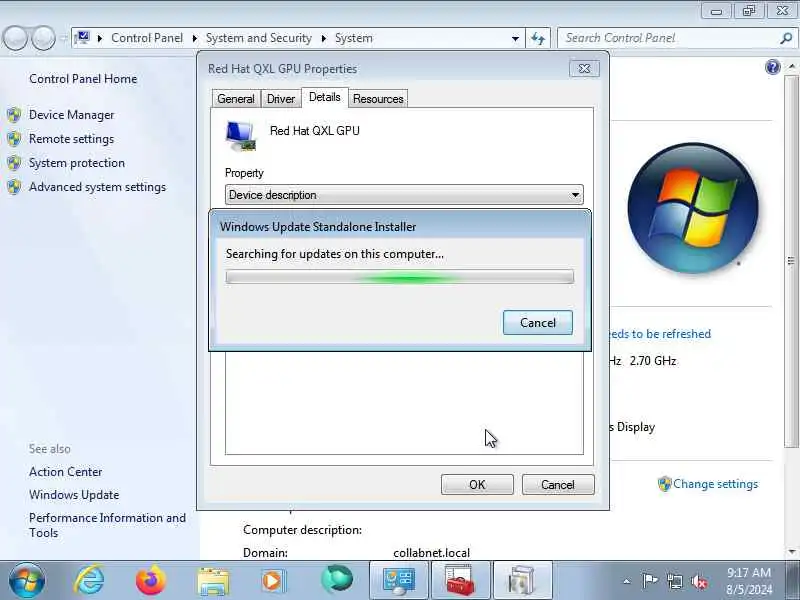
Task: Select the Details tab
Action: [324, 97]
